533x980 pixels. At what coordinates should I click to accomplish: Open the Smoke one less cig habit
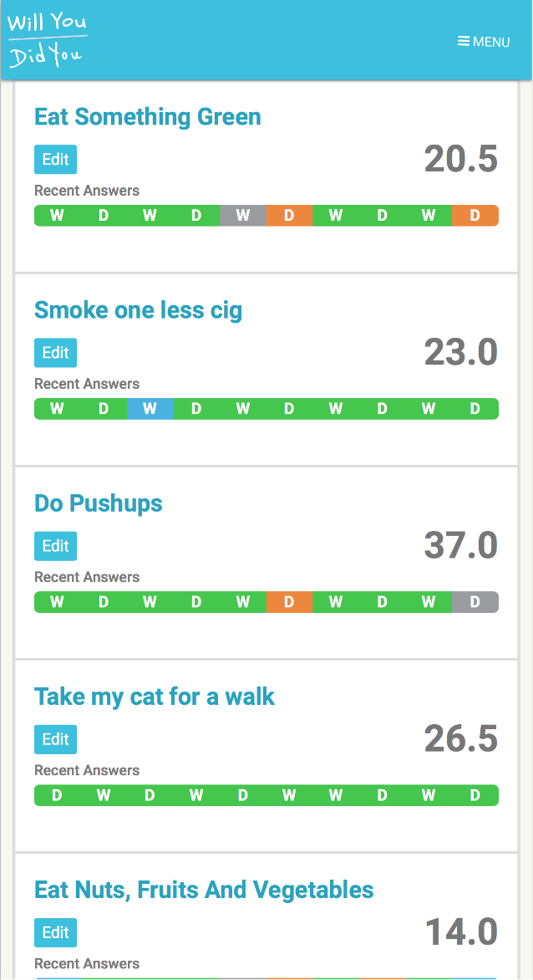138,310
